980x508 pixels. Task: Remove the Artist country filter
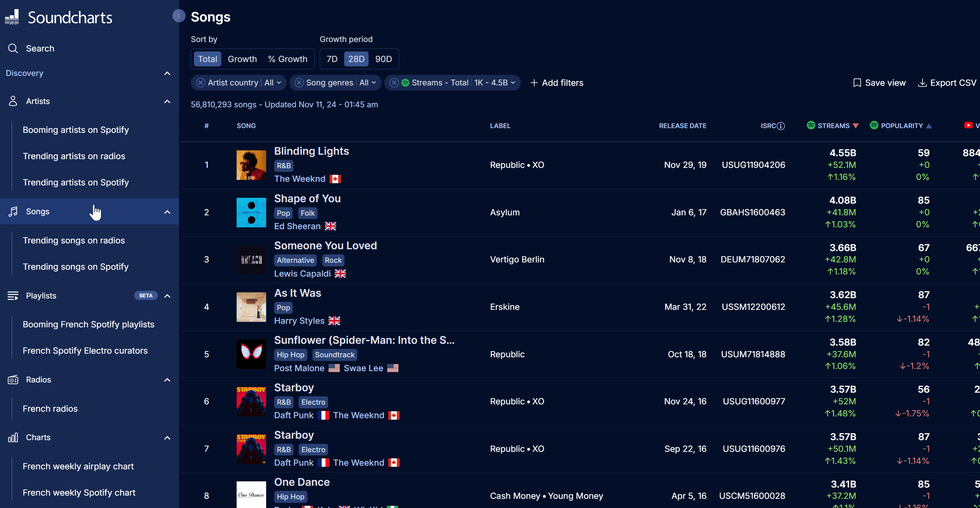201,82
